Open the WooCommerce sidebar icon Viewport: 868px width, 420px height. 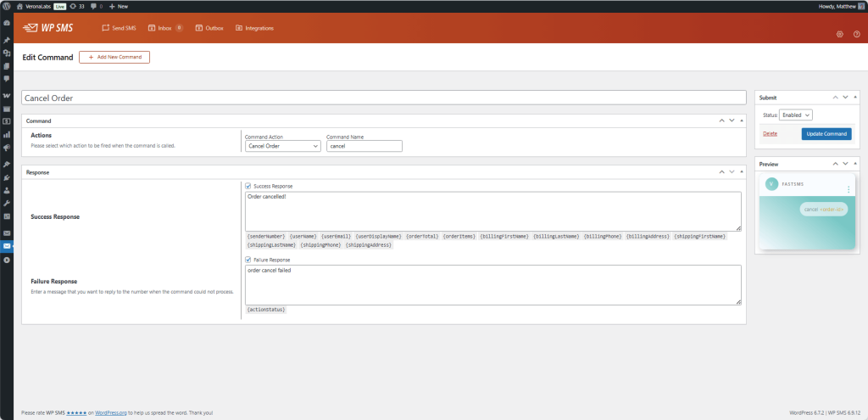pyautogui.click(x=7, y=95)
